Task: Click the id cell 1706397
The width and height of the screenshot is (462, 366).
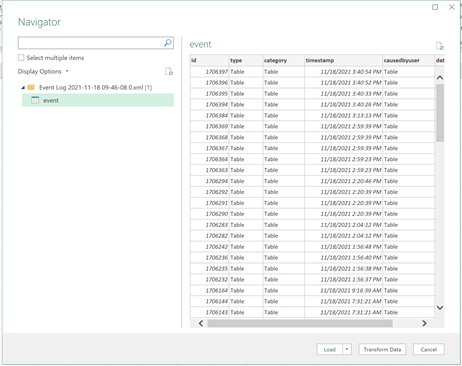Action: (x=209, y=72)
